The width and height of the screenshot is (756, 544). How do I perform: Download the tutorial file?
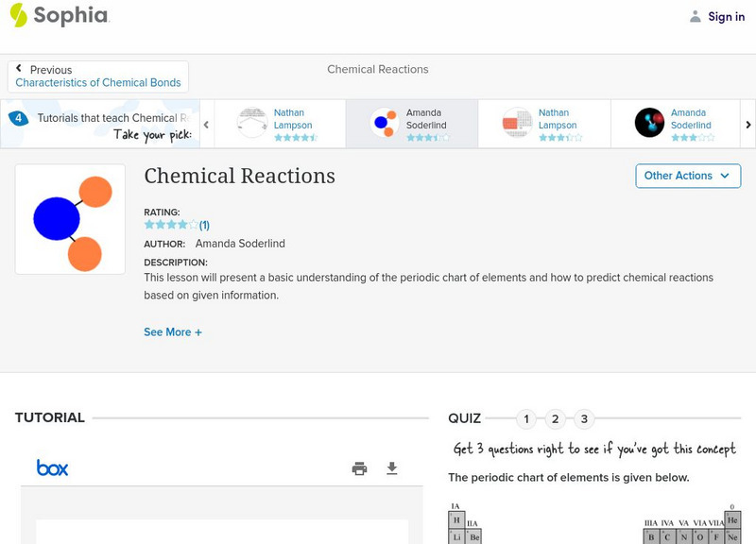coord(392,468)
